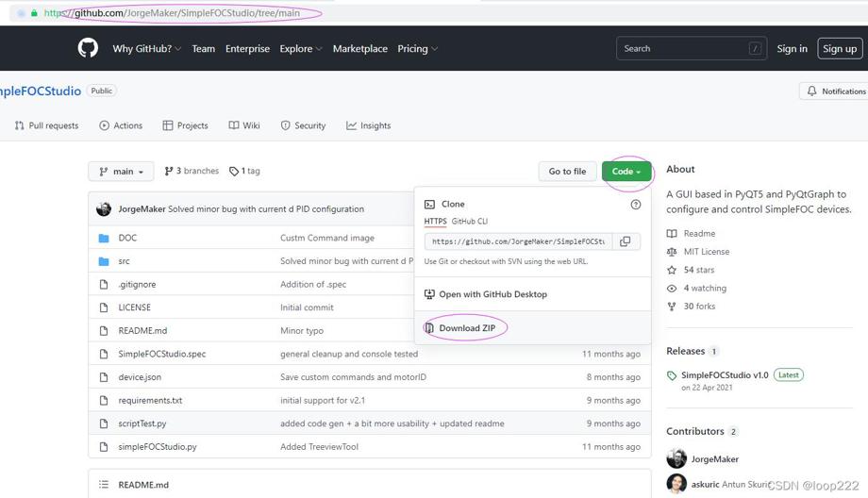Click the JorgeMaker commit author avatar

click(x=104, y=209)
